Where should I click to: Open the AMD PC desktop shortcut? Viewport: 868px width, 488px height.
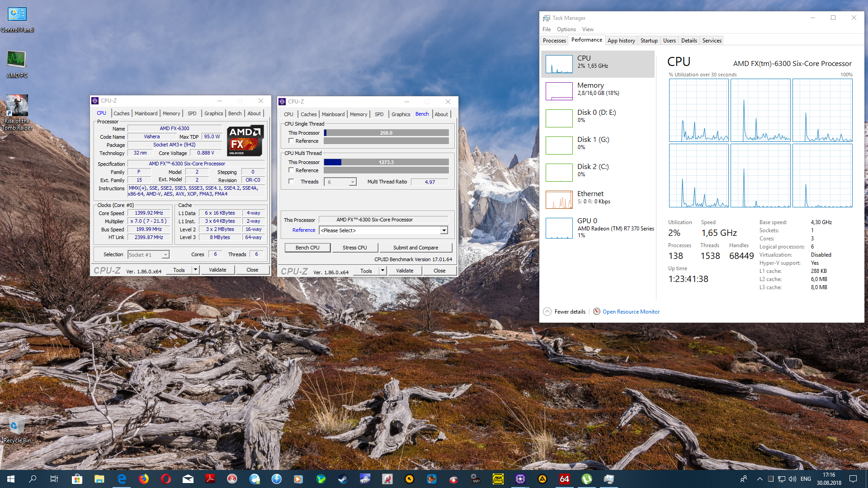coord(17,64)
